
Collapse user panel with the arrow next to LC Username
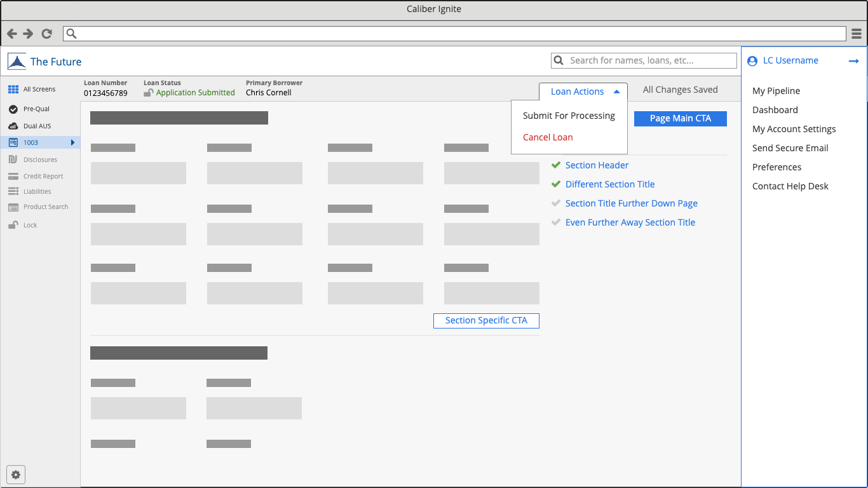tap(853, 61)
